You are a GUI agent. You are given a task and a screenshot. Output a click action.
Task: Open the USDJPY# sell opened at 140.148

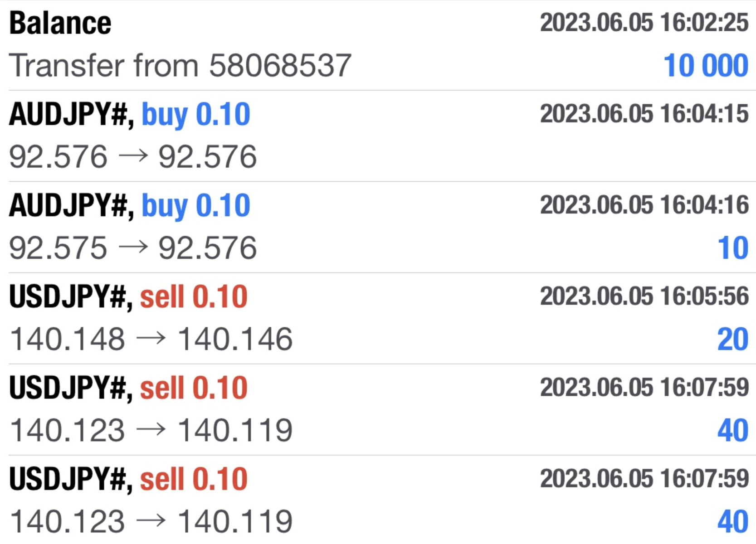coord(378,318)
